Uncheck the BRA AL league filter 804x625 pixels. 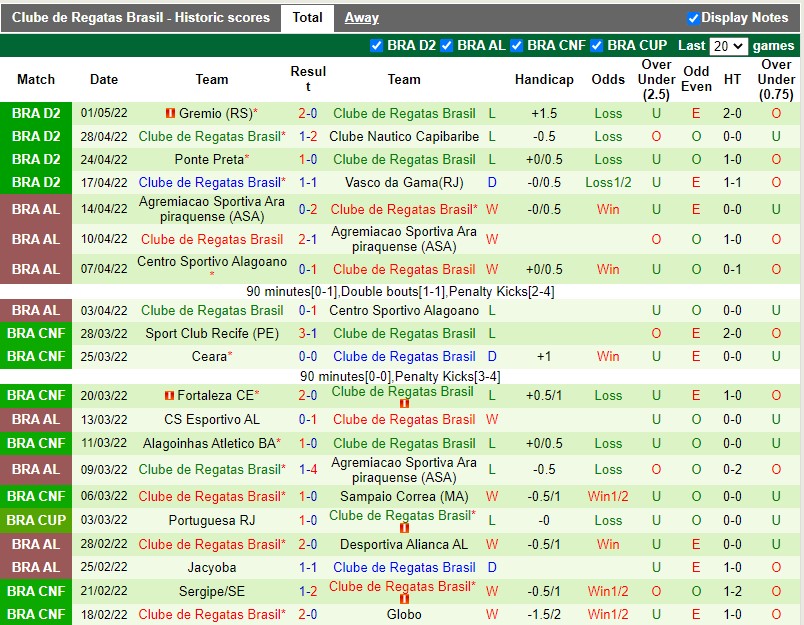coord(447,46)
